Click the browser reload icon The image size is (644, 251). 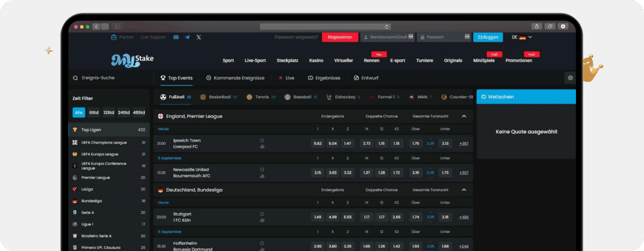tap(387, 27)
